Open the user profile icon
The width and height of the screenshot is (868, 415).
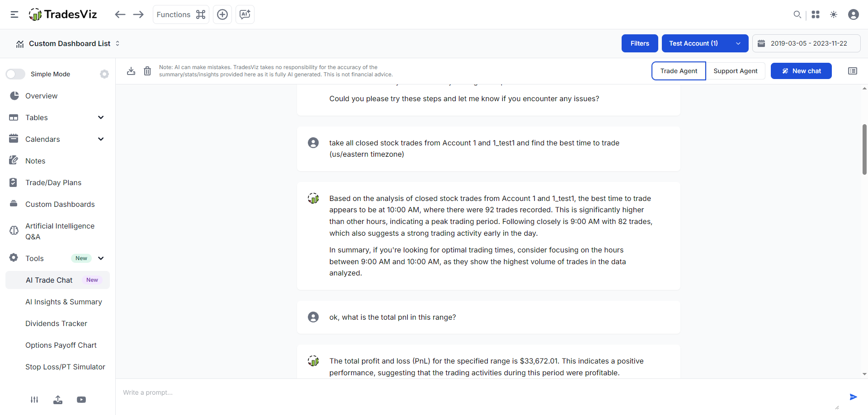pos(853,14)
